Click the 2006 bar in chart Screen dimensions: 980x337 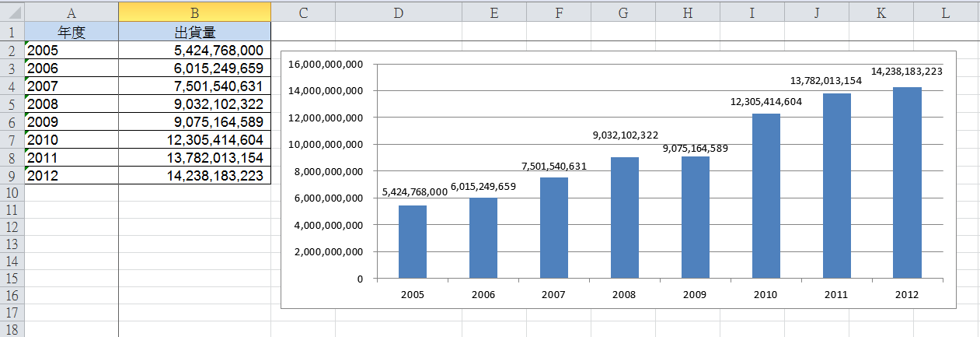483,237
